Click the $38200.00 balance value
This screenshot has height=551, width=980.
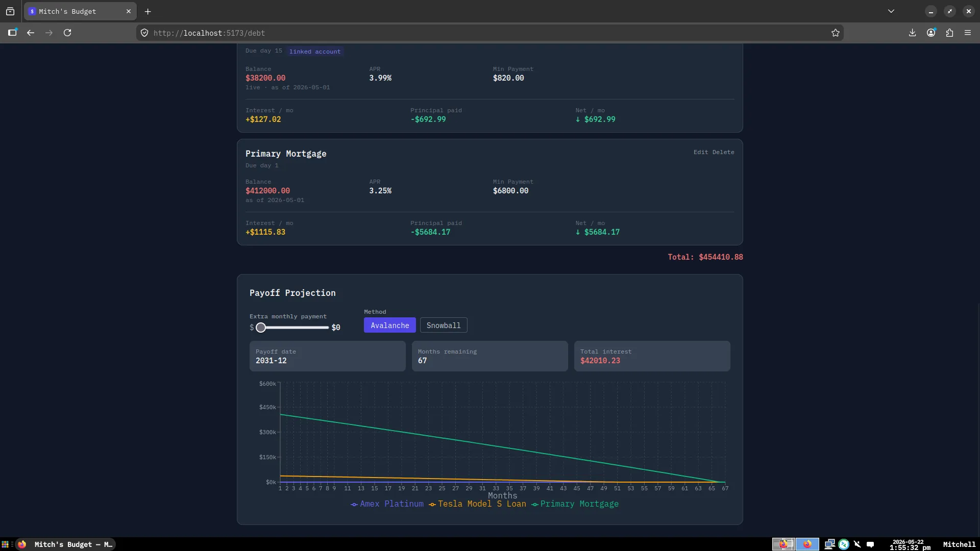(265, 78)
